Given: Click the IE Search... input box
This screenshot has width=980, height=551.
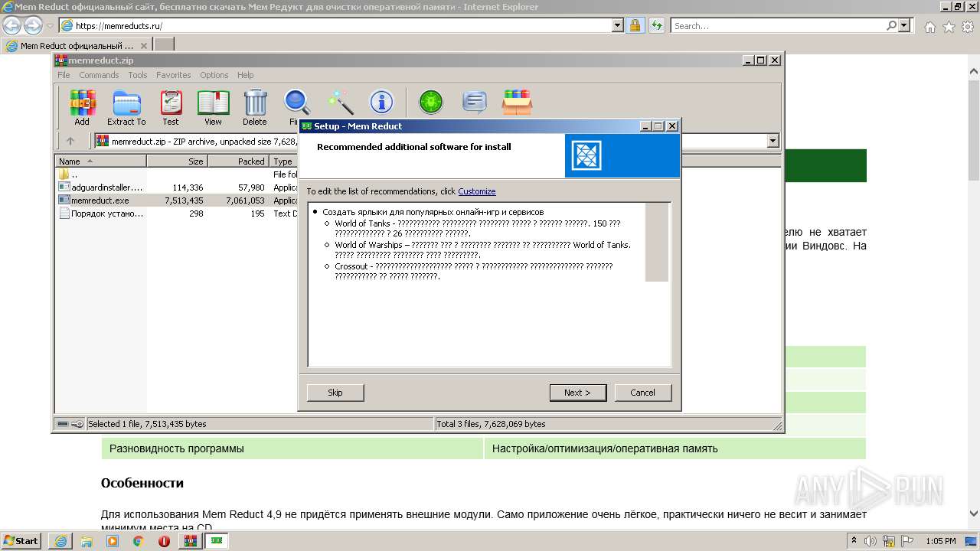Looking at the screenshot, I should (x=777, y=26).
